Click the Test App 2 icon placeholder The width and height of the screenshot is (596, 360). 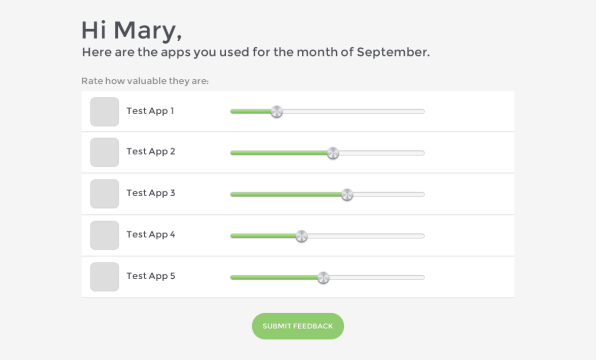coord(105,152)
